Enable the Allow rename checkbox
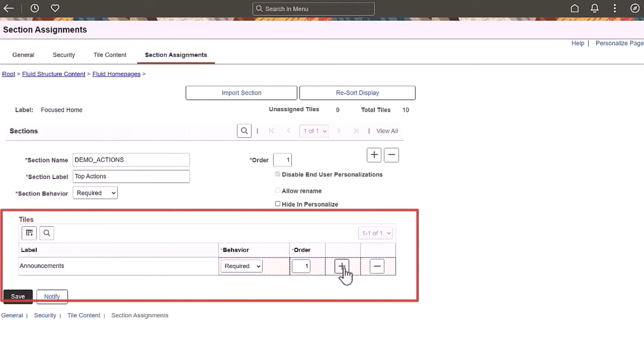Screen dimensions: 644x362 coord(277,190)
